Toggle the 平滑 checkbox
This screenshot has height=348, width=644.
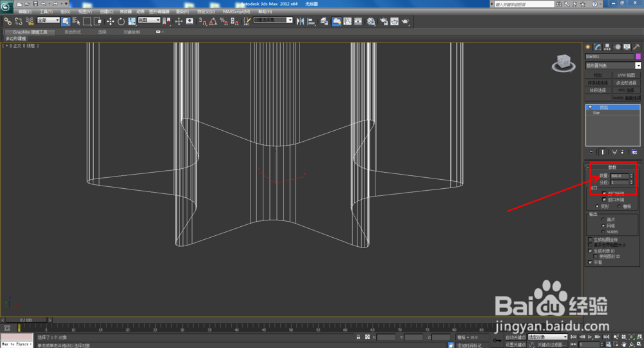pyautogui.click(x=590, y=262)
